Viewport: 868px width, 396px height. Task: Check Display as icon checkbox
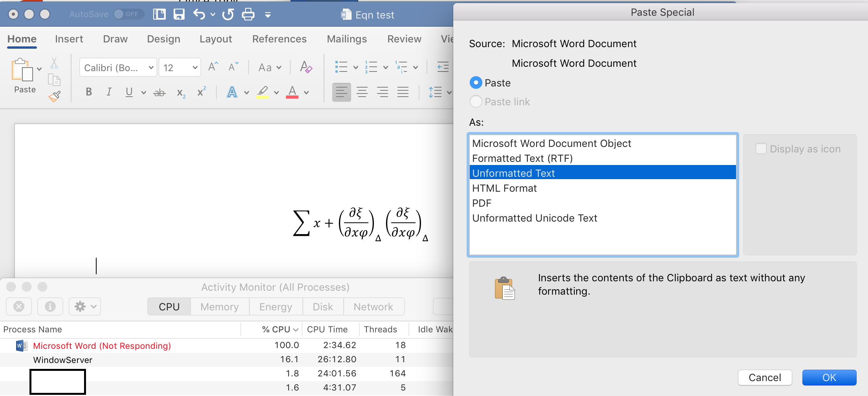click(x=761, y=148)
